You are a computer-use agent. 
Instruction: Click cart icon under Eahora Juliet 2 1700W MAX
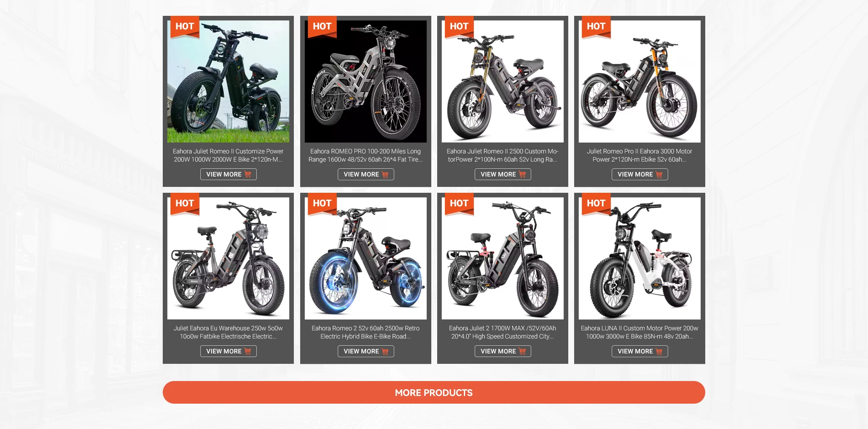(522, 351)
